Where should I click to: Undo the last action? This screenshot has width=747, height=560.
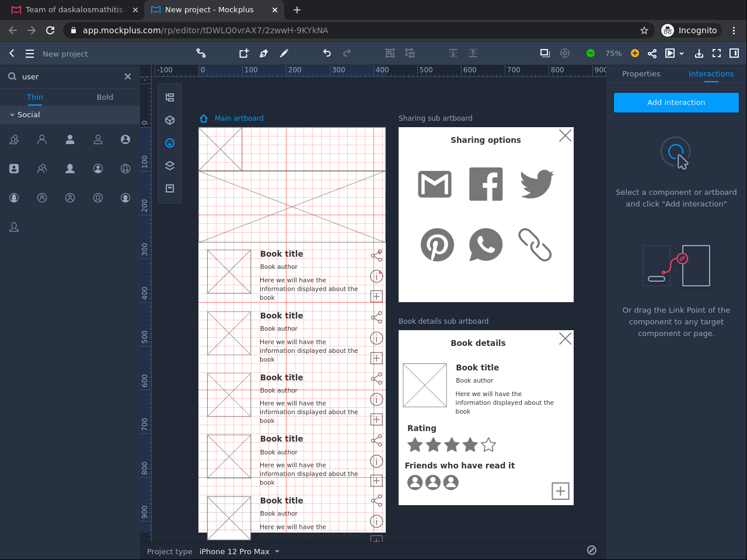(x=327, y=53)
